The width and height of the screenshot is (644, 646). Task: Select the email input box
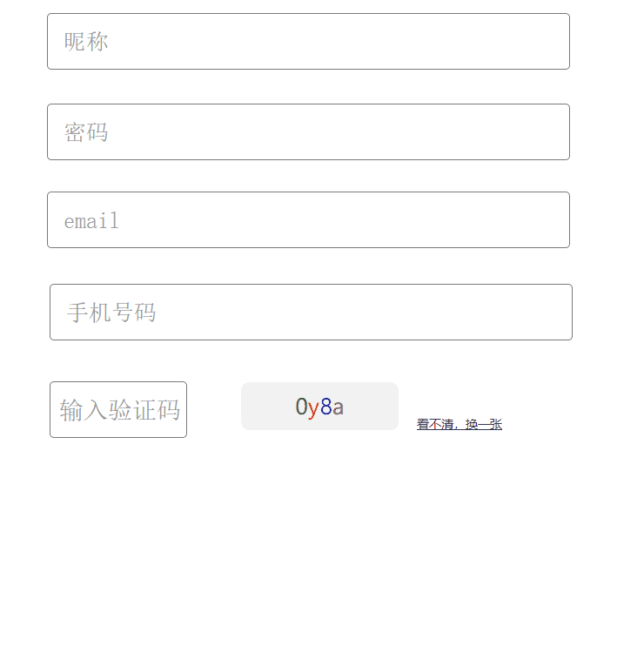pyautogui.click(x=308, y=220)
